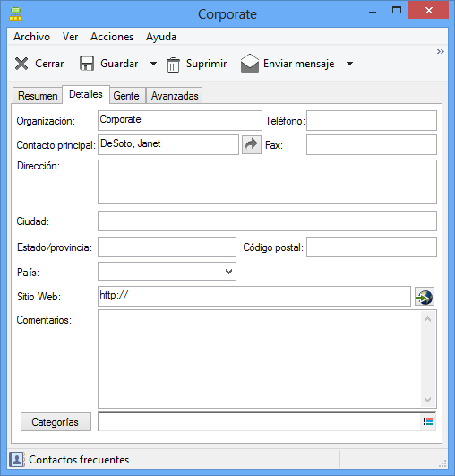Click Comentarios scrollbar down arrow
Image resolution: width=455 pixels, height=476 pixels.
tap(428, 400)
